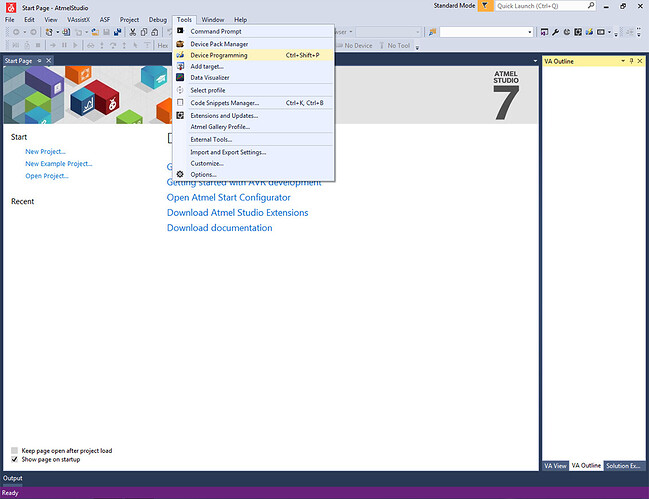Click the Navigate Forward toolbar icon
The width and height of the screenshot is (649, 499).
33,32
